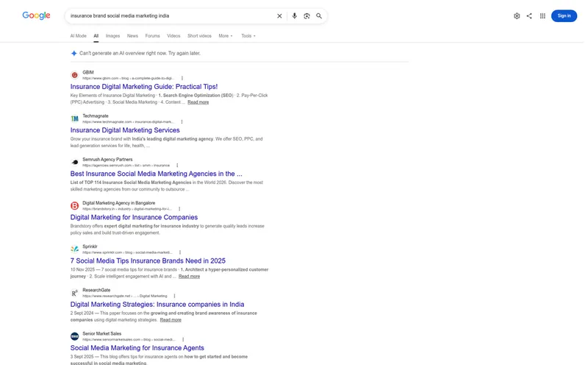
Task: Open the Google apps grid icon
Action: [x=542, y=15]
